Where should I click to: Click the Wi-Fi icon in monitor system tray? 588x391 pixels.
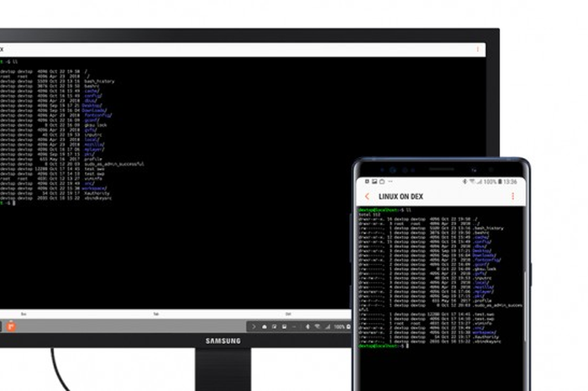(318, 327)
